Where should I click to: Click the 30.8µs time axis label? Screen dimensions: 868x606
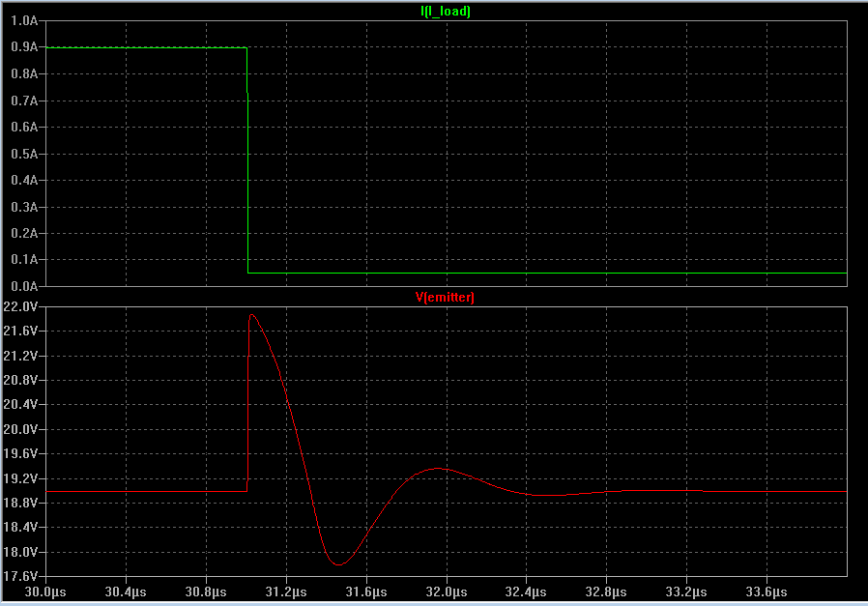point(206,592)
